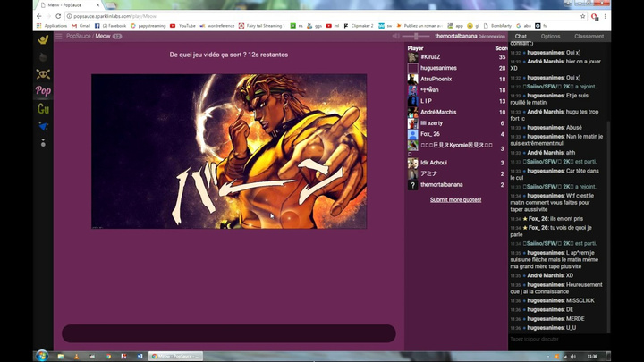
Task: Reload the page with the refresh icon
Action: click(x=58, y=16)
